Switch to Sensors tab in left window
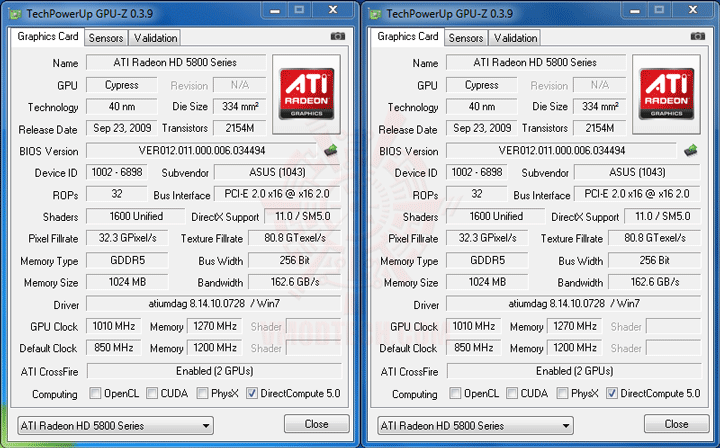The image size is (720, 448). (x=106, y=38)
